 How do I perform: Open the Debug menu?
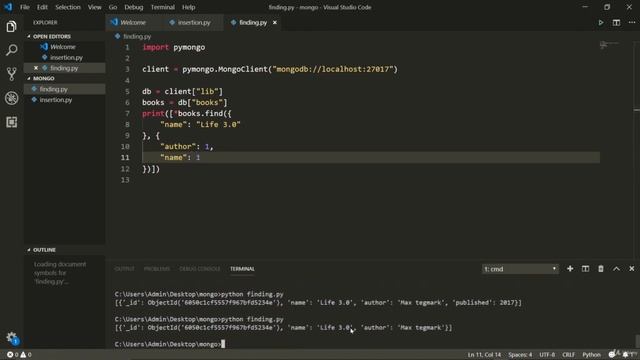click(133, 7)
